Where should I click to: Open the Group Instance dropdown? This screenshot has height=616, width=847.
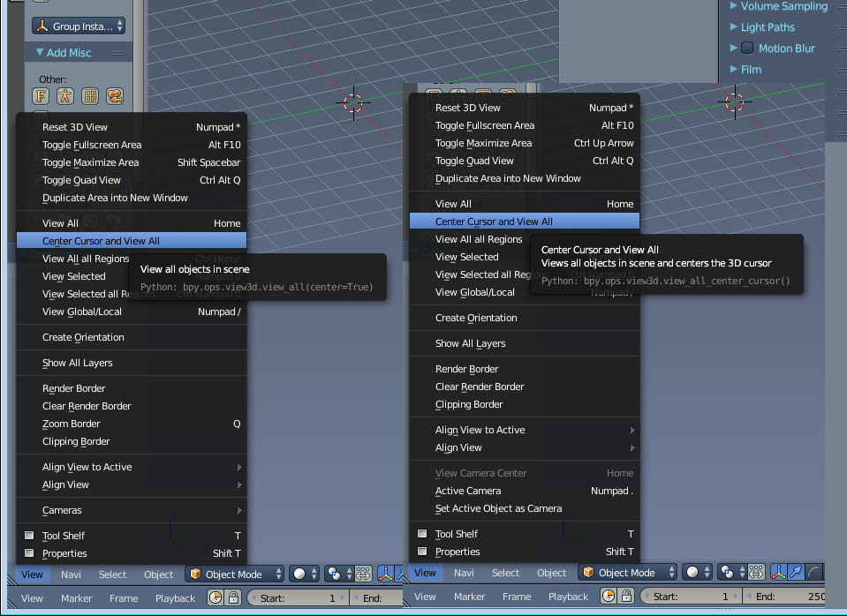(x=79, y=26)
